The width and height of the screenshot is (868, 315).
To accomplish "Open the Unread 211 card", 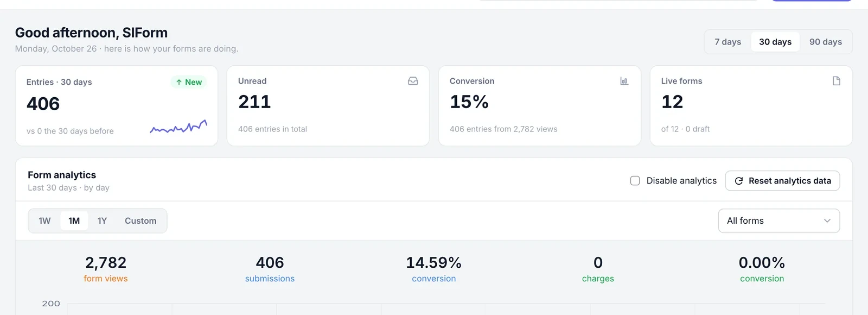I will [328, 106].
